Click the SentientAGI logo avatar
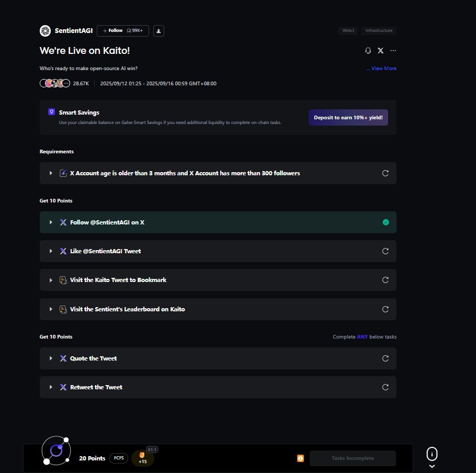The height and width of the screenshot is (473, 476). 45,31
